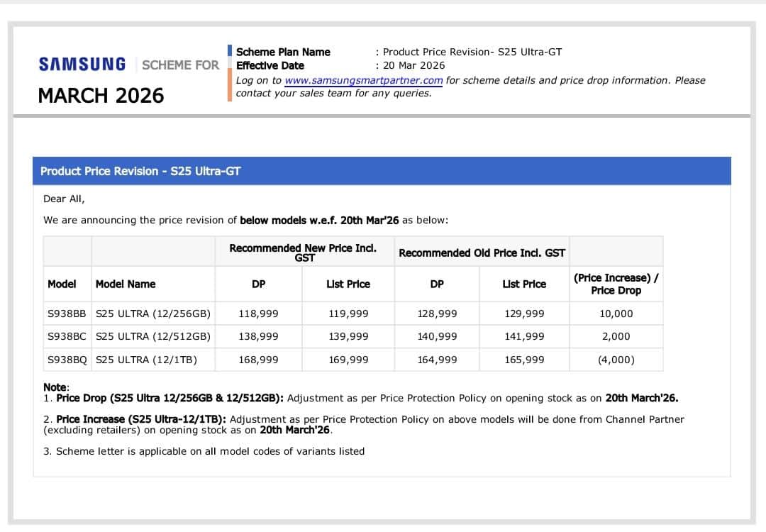766x532 pixels.
Task: Select the S25 ULTRA (12/1TB) cell
Action: click(x=146, y=360)
